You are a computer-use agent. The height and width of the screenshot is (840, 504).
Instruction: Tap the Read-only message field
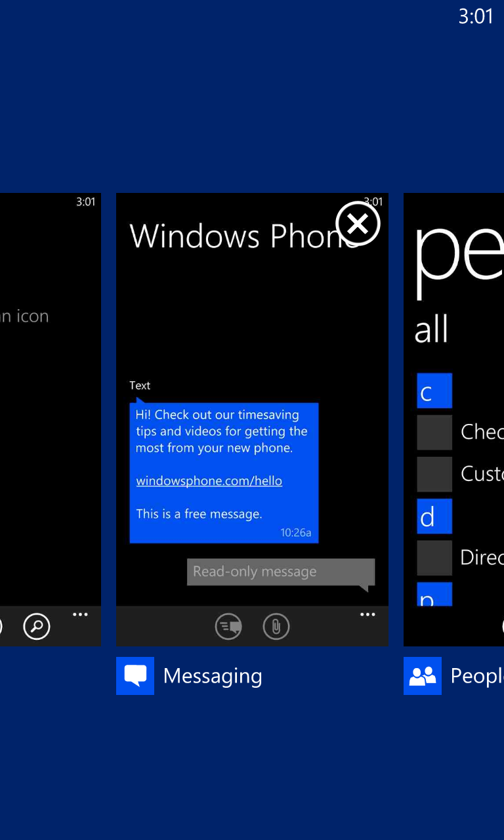(x=280, y=572)
